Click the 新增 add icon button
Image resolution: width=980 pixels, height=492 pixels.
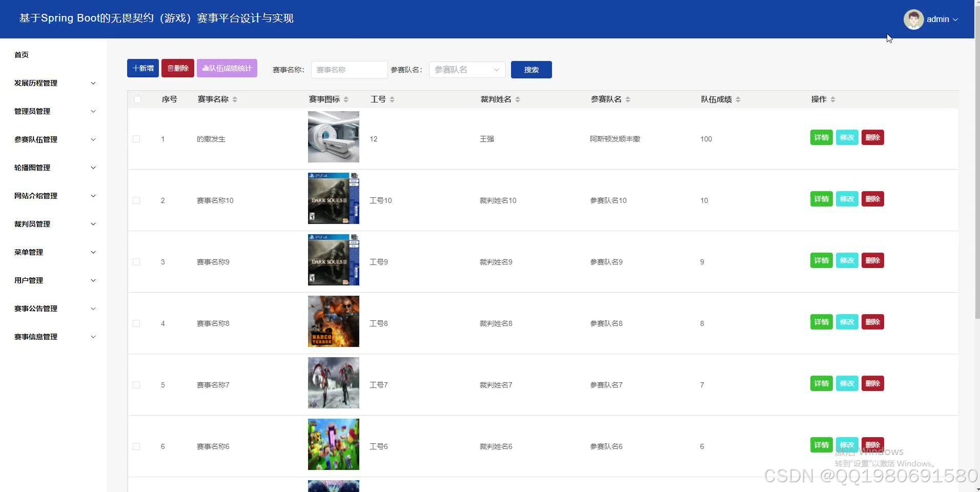coord(142,68)
